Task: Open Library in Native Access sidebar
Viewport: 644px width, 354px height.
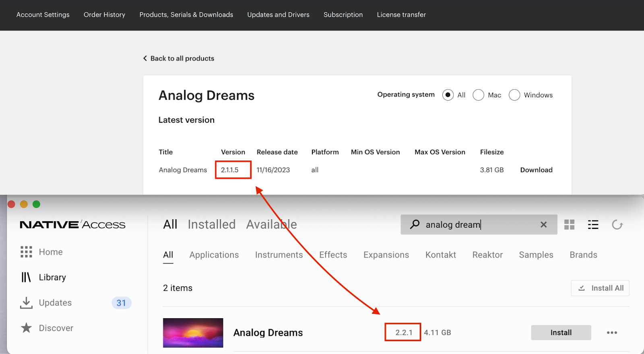Action: coord(52,277)
